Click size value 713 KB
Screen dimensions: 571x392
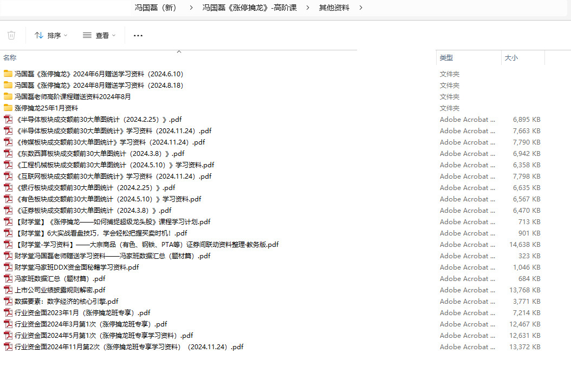click(x=529, y=221)
